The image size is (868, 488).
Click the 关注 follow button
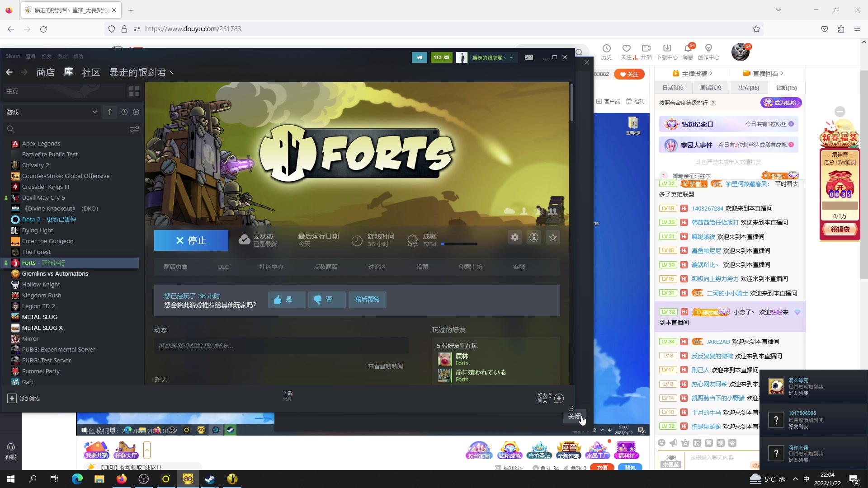(x=629, y=75)
